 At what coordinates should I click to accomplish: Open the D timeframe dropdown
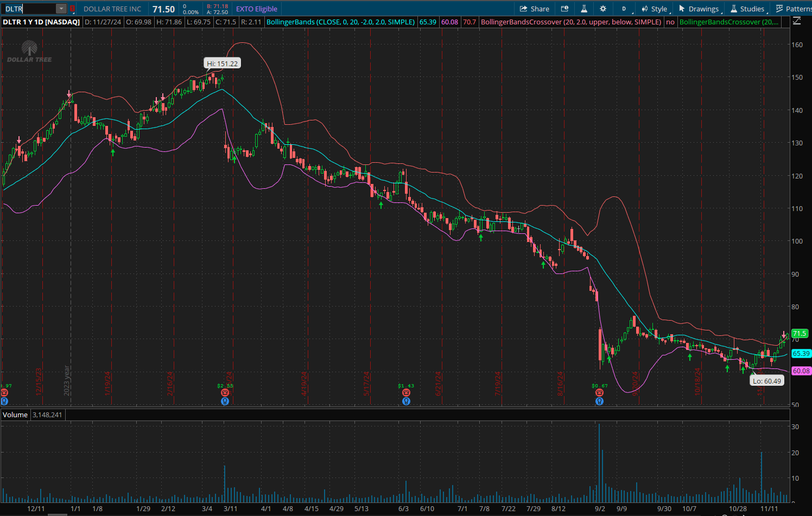[x=624, y=9]
